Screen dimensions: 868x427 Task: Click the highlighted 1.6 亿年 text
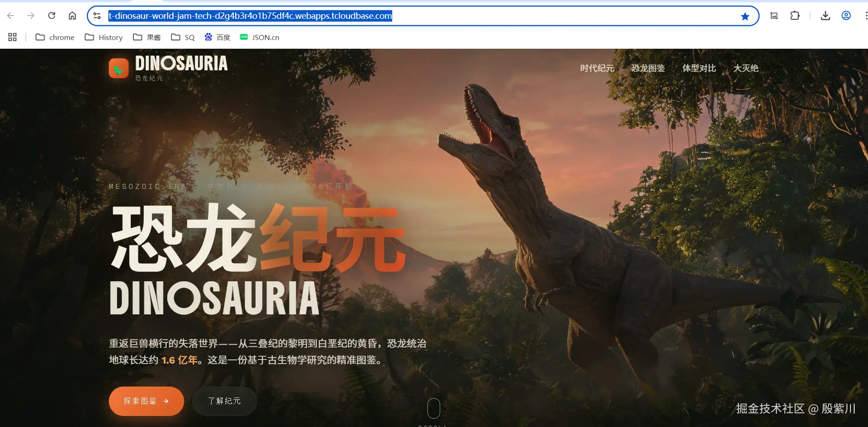[180, 360]
